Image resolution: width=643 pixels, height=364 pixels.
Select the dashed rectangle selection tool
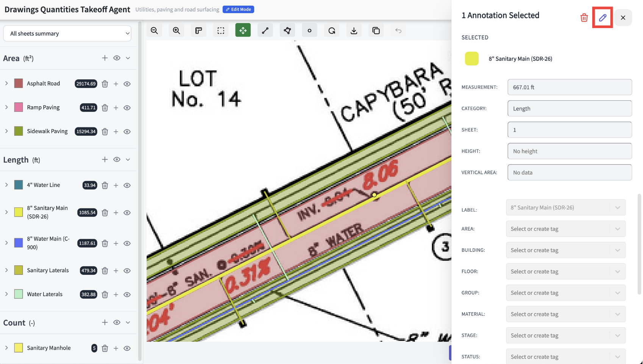point(221,31)
